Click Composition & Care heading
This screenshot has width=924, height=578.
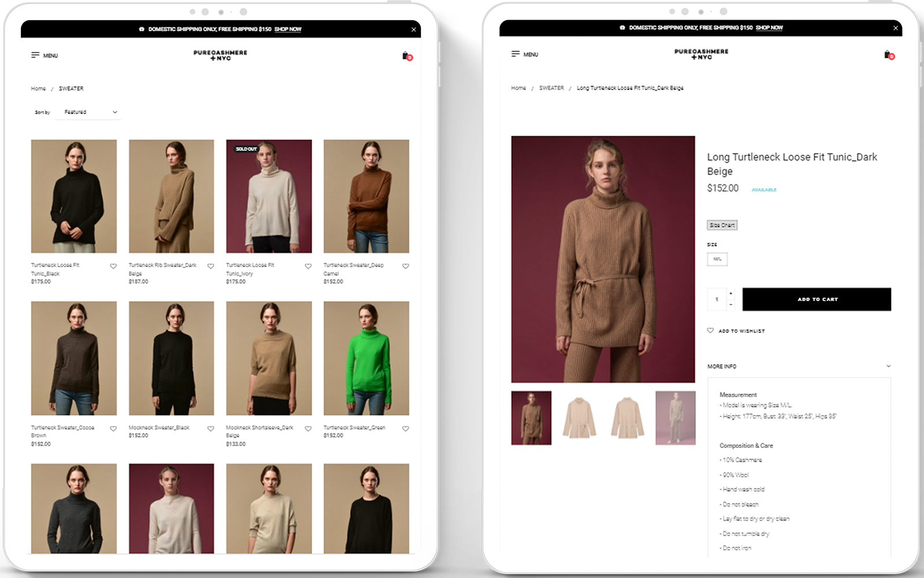[x=746, y=446]
